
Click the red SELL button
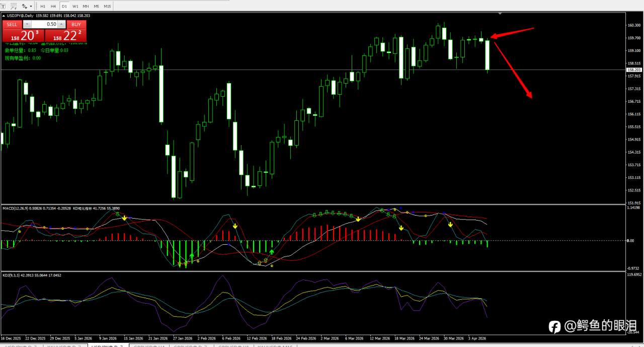[12, 24]
